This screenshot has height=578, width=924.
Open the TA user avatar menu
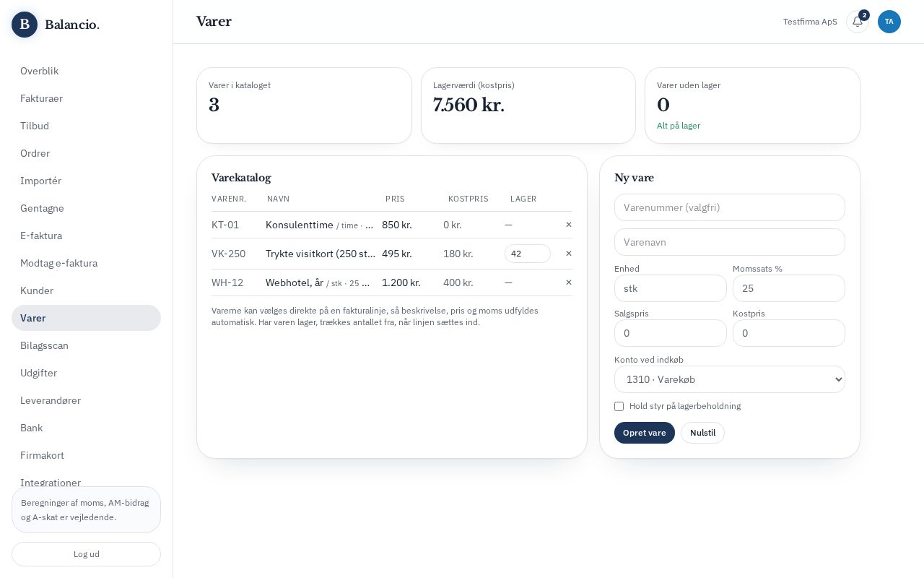tap(889, 22)
